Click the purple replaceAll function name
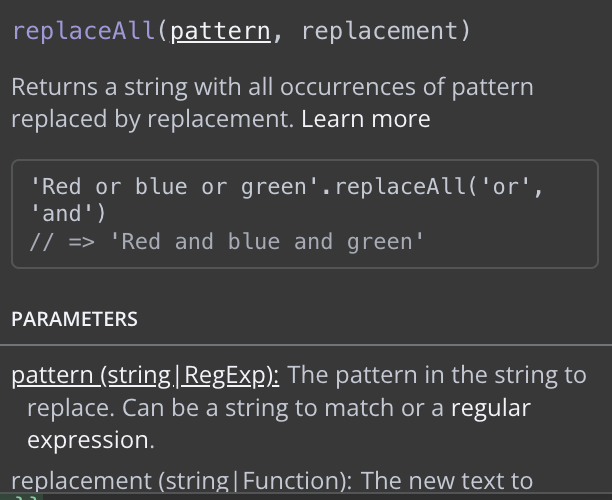612x500 pixels. [84, 31]
